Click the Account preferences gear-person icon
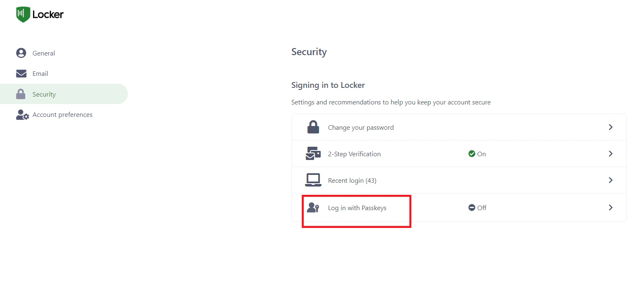 click(x=21, y=115)
